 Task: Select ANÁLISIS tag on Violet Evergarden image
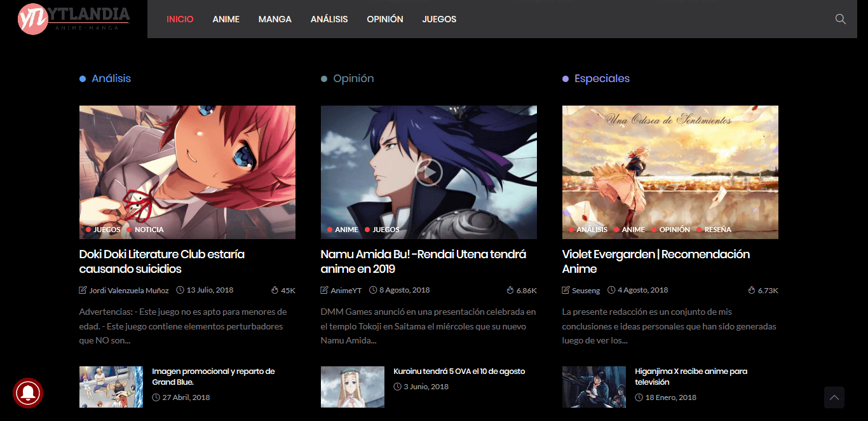tap(592, 230)
